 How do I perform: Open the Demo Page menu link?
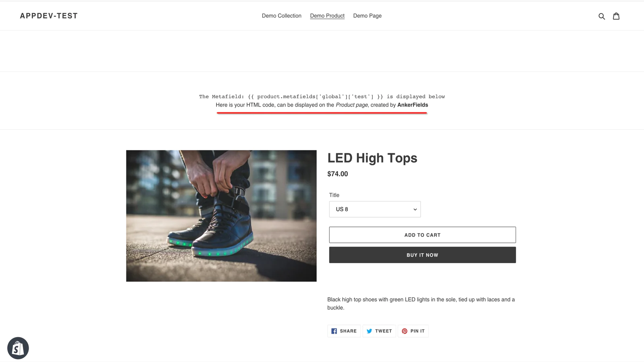[367, 16]
